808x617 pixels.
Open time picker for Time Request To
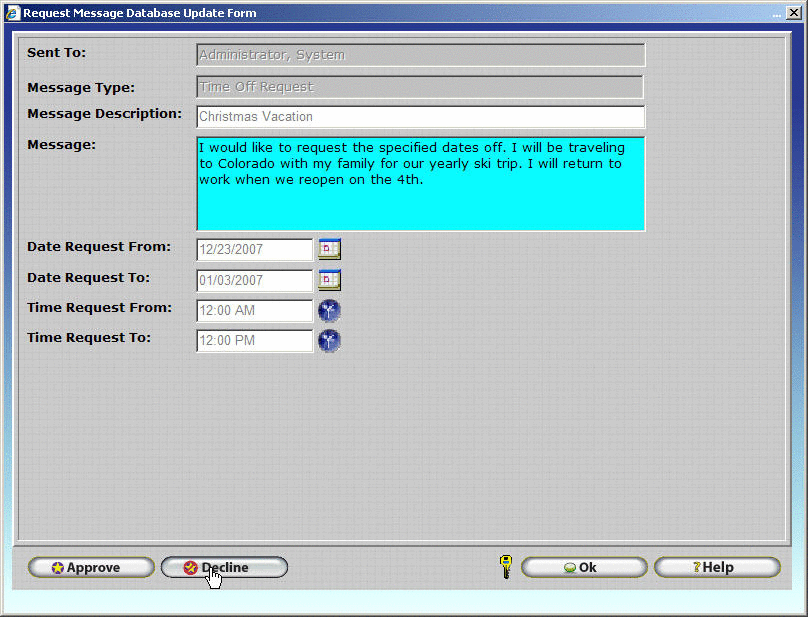pyautogui.click(x=329, y=341)
